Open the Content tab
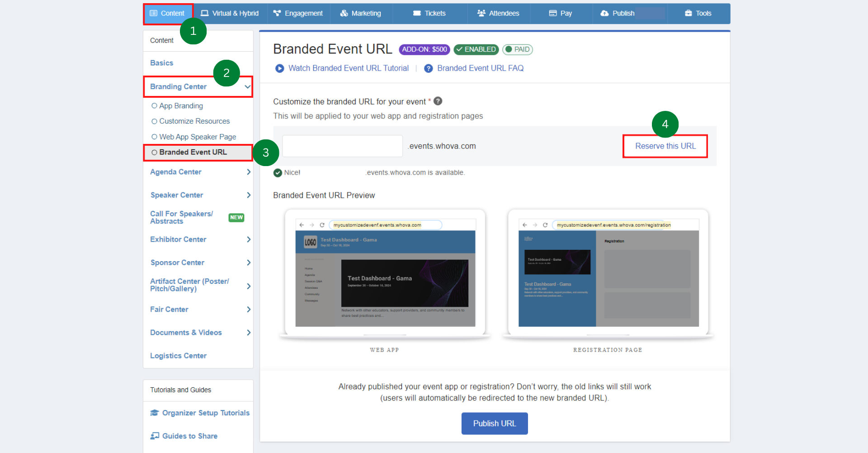This screenshot has height=453, width=868. (x=168, y=14)
